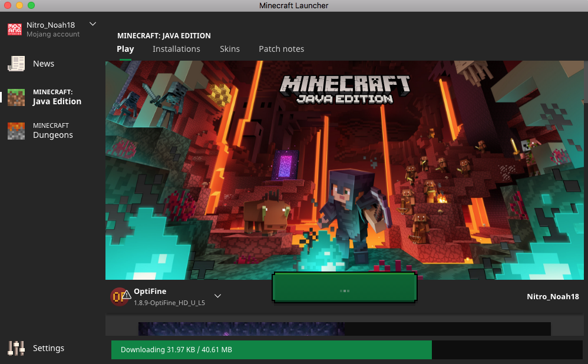Click the OptiFine warning installation icon
Image resolution: width=588 pixels, height=364 pixels.
coord(120,296)
